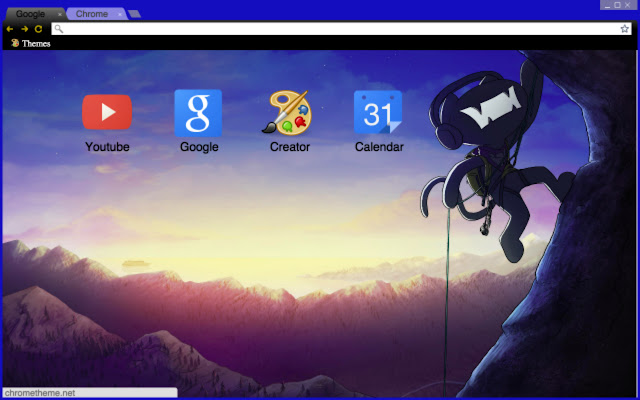
Task: Launch the Creator paint palette icon
Action: coord(287,112)
